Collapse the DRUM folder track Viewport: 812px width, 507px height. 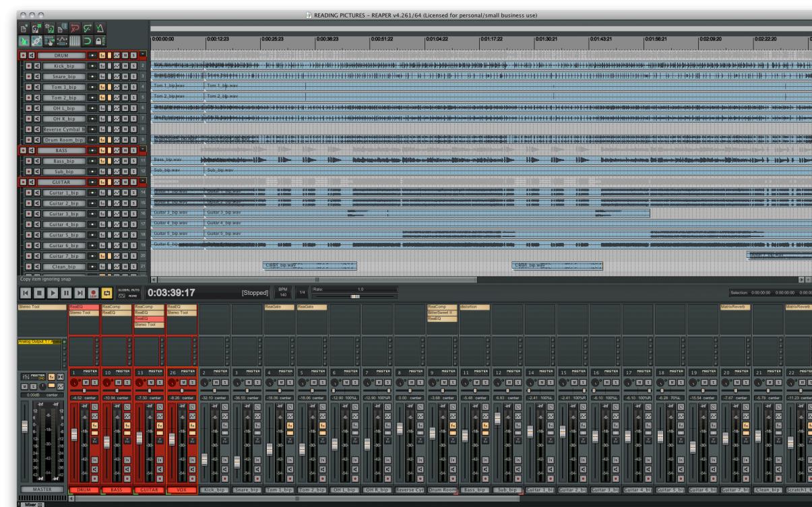[143, 55]
